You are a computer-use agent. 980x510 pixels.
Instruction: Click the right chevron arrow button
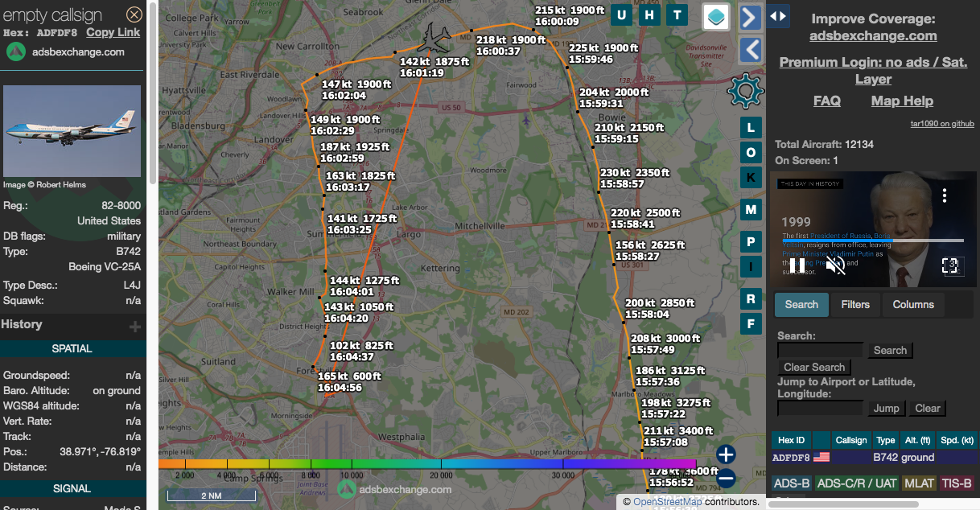point(750,17)
